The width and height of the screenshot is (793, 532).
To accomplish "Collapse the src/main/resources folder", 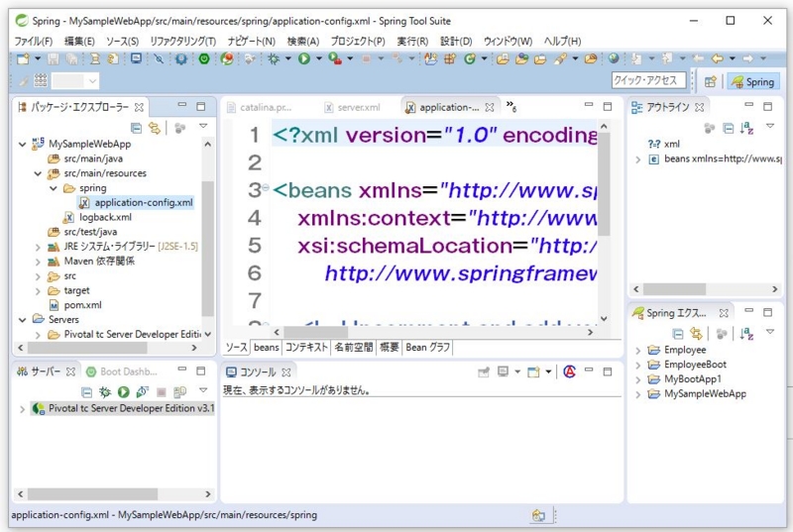I will point(38,173).
